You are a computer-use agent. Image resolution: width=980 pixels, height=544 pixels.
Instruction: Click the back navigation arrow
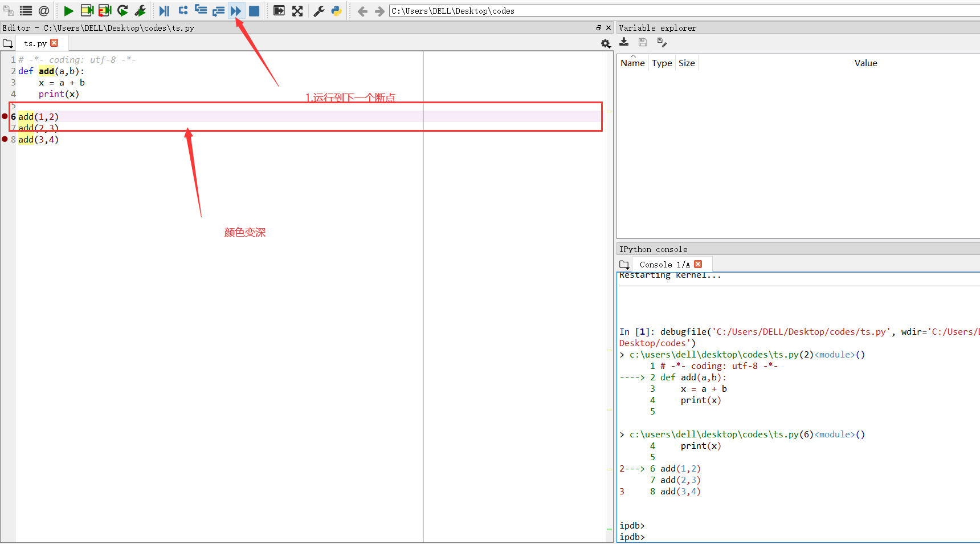click(362, 11)
